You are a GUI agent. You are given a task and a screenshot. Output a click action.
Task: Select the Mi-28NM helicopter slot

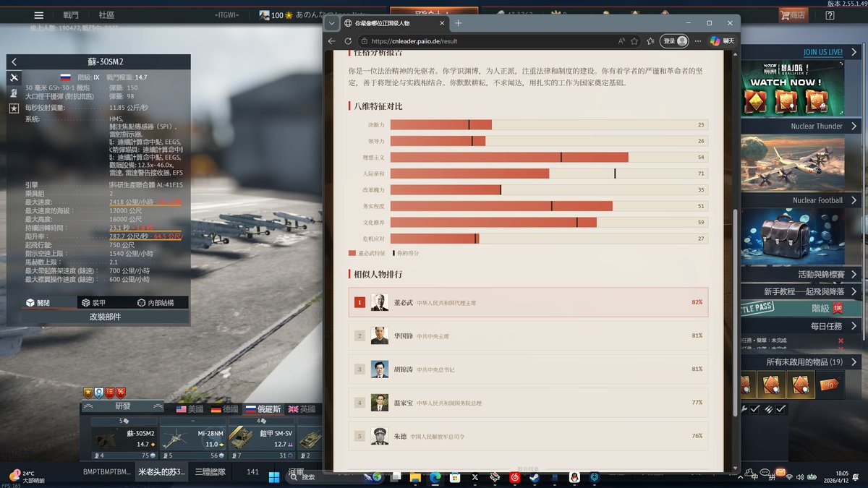[193, 438]
